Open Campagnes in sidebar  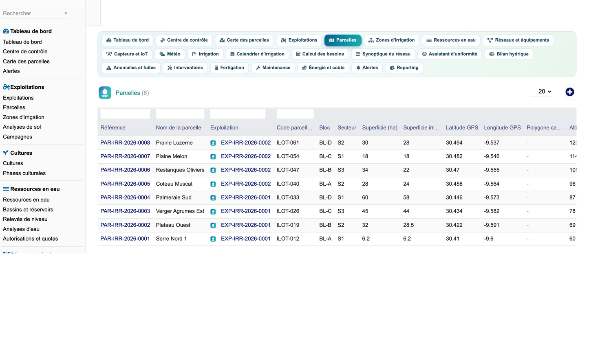click(x=18, y=137)
